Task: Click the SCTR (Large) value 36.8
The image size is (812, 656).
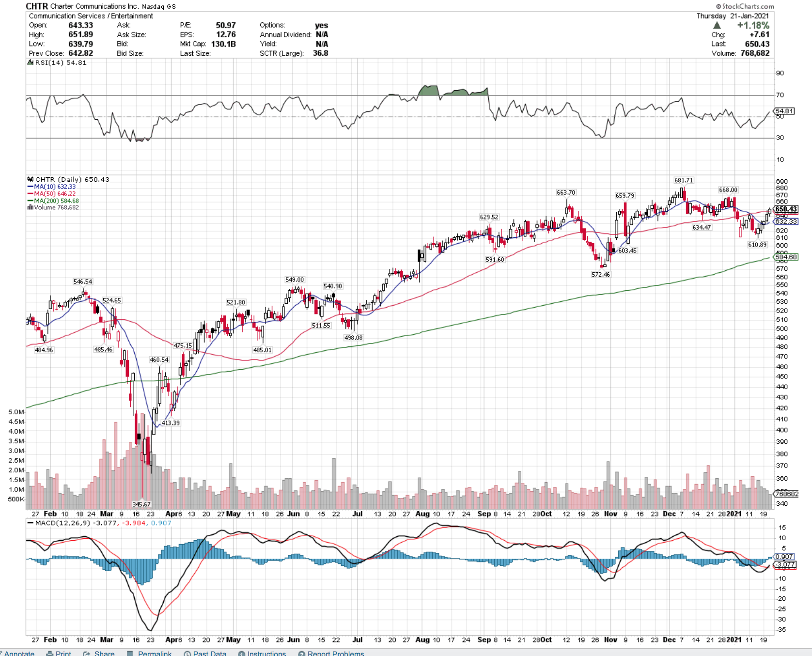Action: tap(321, 53)
